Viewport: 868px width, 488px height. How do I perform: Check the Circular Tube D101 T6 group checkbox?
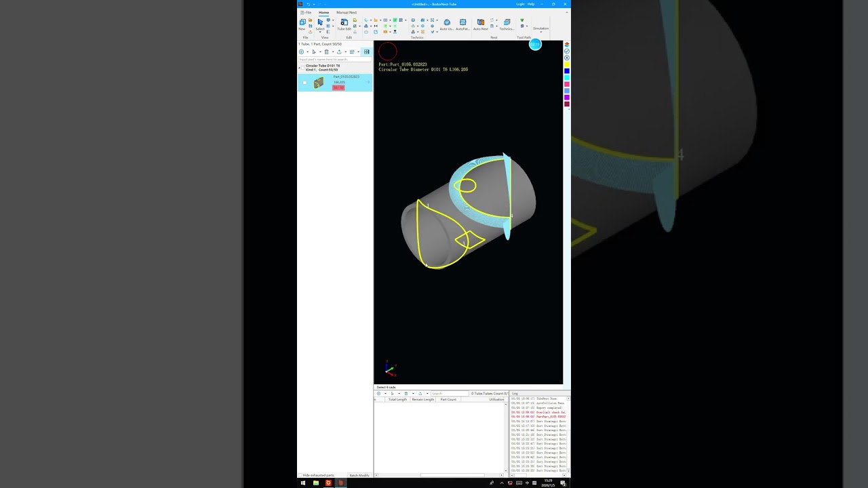(302, 68)
